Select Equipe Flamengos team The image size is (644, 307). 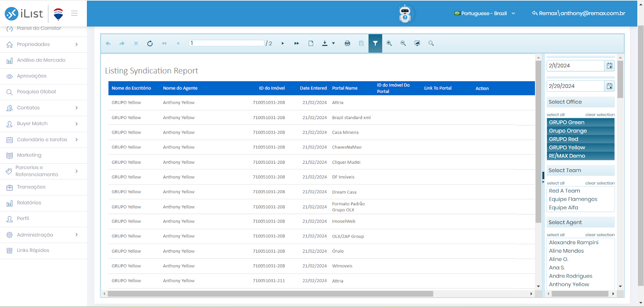(580, 199)
